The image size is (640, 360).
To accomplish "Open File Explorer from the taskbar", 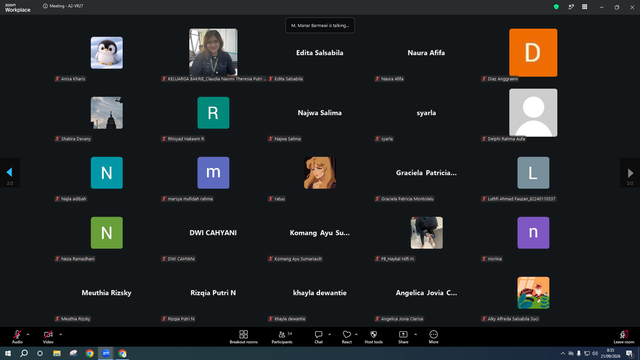I will (57, 353).
